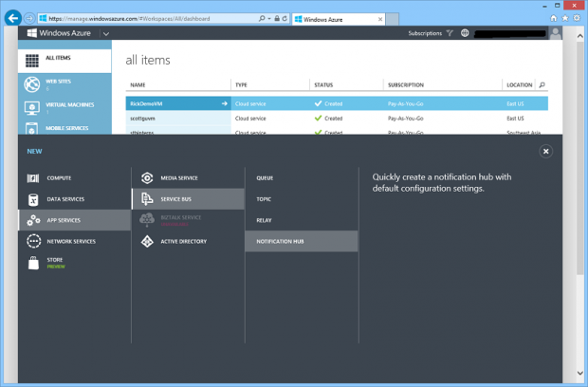Click the Compute category icon
The image size is (588, 387).
click(33, 178)
